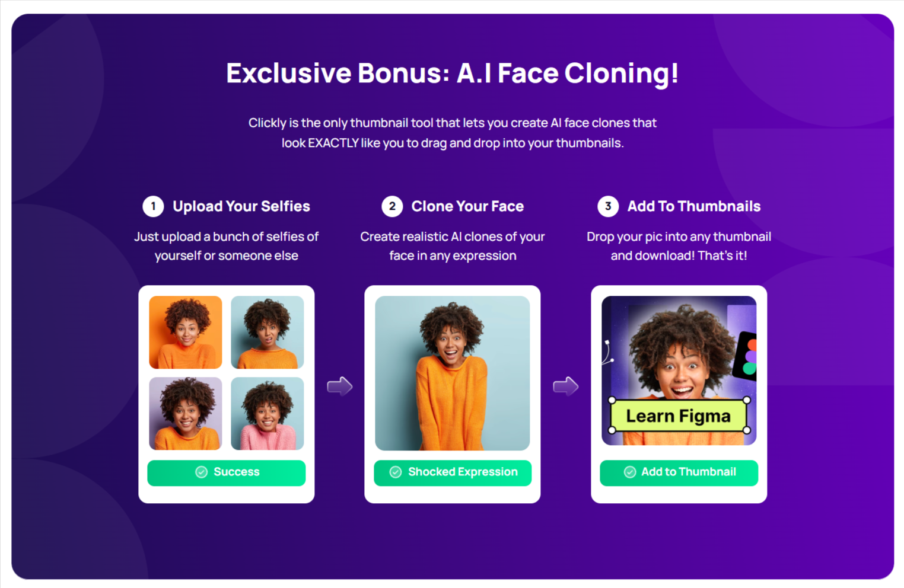The height and width of the screenshot is (588, 904).
Task: Click the checkmark icon beside Add to Thumbnail
Action: click(x=630, y=472)
